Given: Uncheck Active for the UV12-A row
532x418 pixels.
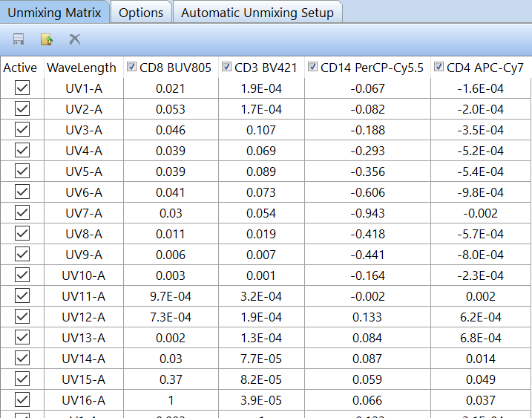Looking at the screenshot, I should [x=22, y=316].
